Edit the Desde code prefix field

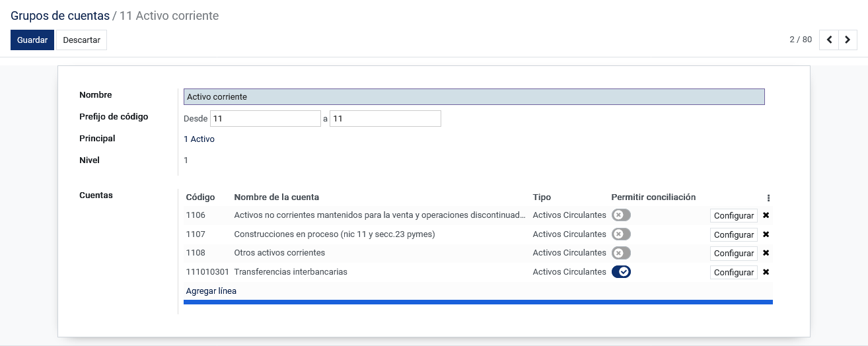click(266, 119)
